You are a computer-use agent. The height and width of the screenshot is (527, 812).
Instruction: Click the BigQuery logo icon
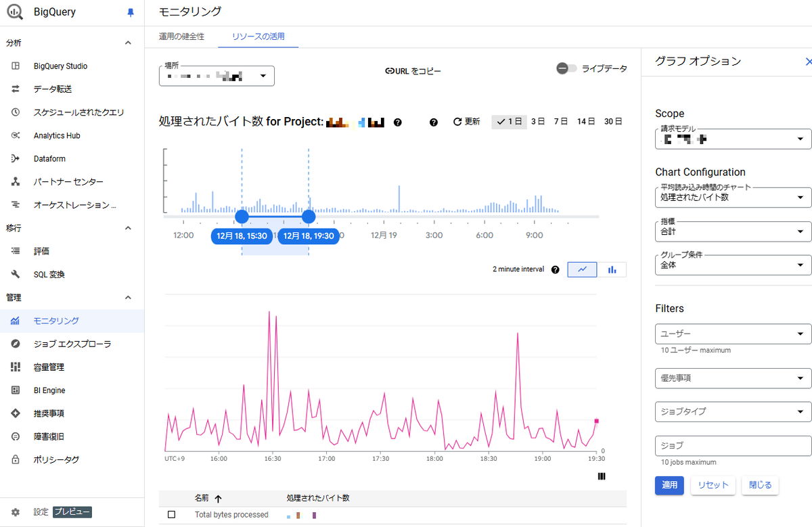click(x=15, y=12)
